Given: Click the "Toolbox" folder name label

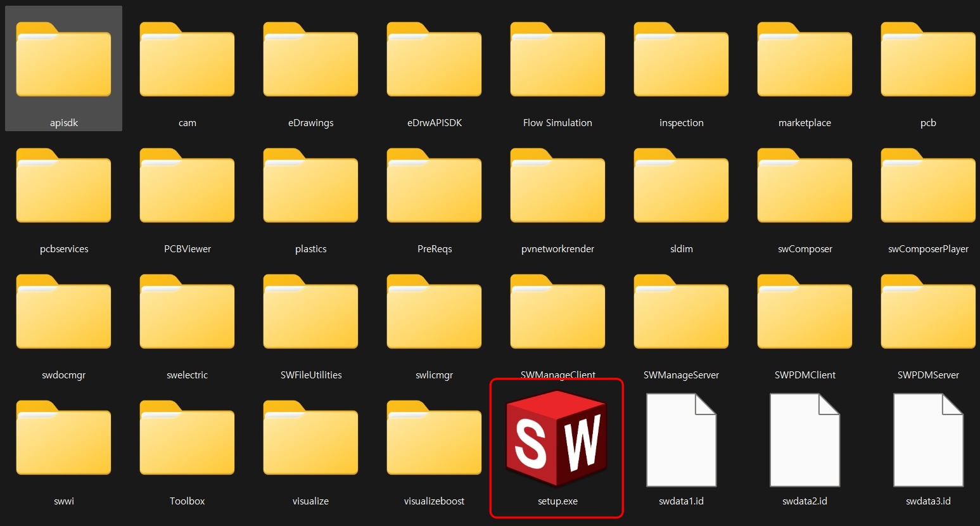Looking at the screenshot, I should 187,501.
